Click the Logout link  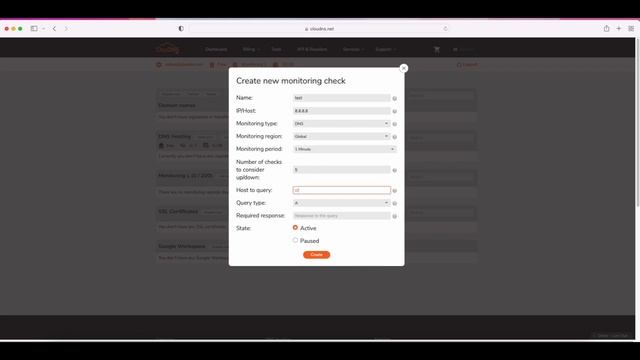pyautogui.click(x=467, y=64)
